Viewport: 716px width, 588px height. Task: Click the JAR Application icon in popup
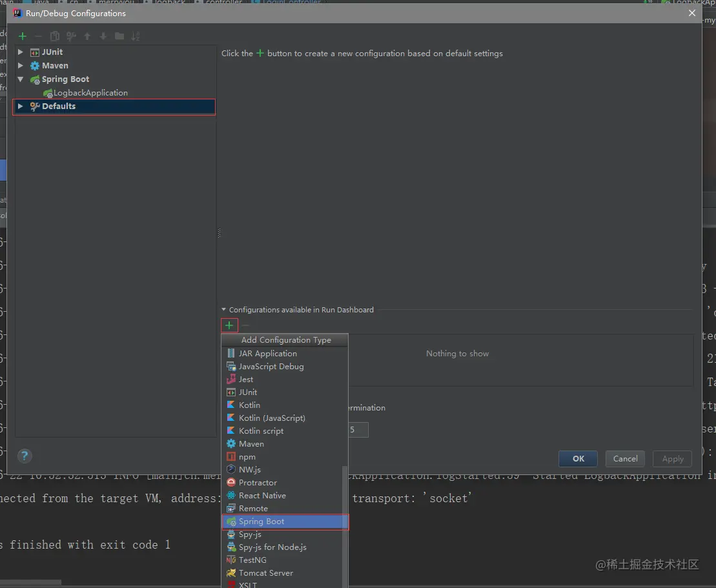(231, 353)
